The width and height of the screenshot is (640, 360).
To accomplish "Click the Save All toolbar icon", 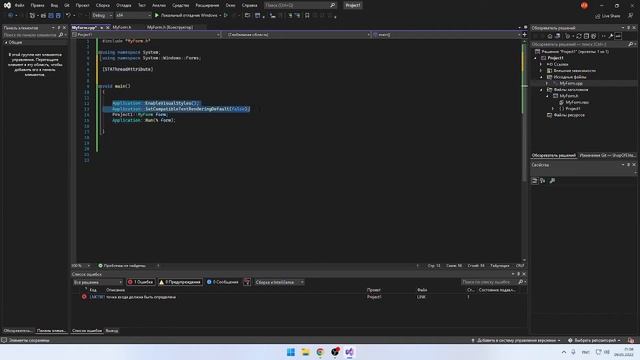I will tap(58, 16).
